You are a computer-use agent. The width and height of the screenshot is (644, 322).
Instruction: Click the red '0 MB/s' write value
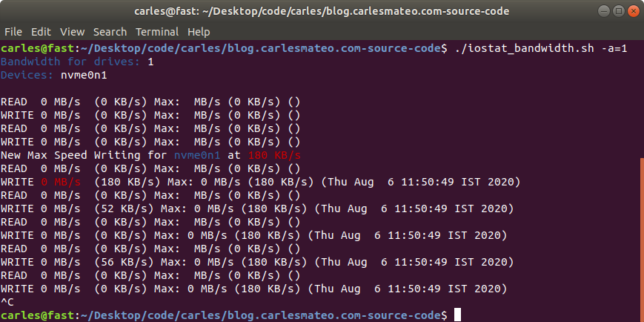coord(60,182)
